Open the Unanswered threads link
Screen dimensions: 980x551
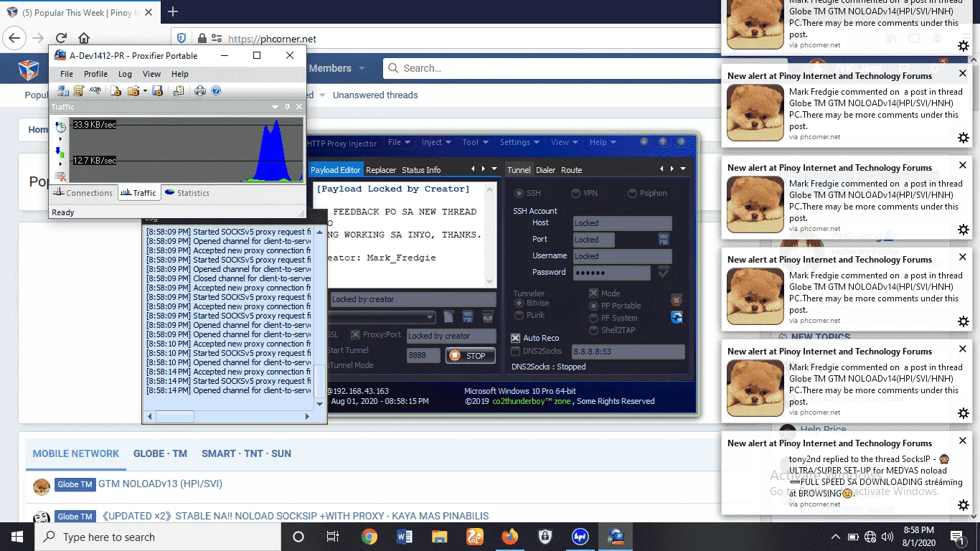(375, 95)
